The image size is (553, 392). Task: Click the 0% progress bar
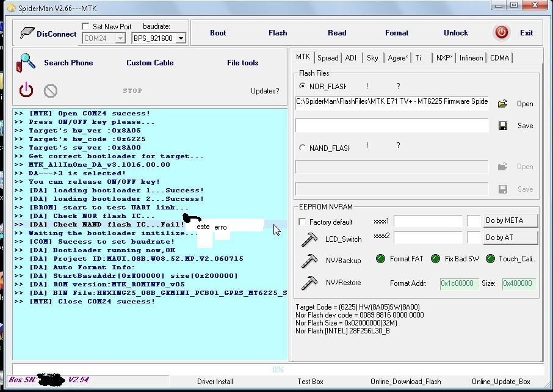(x=278, y=369)
